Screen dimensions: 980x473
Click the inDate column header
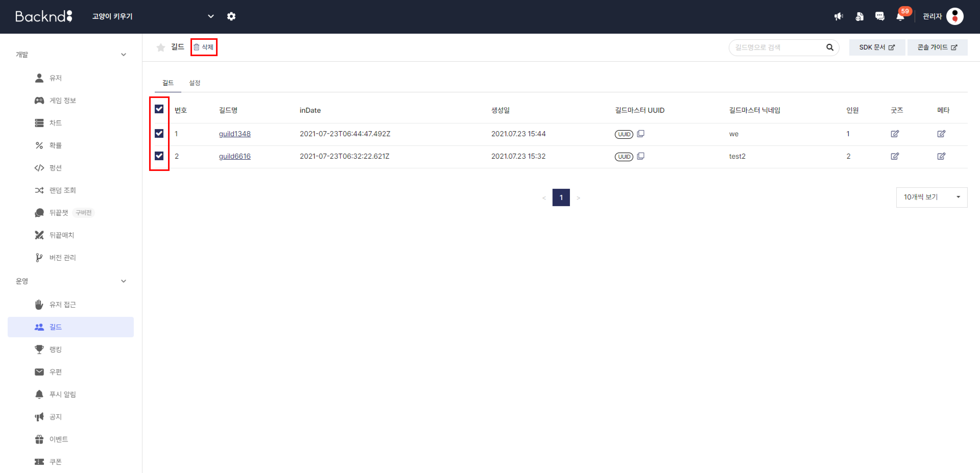[x=310, y=110]
